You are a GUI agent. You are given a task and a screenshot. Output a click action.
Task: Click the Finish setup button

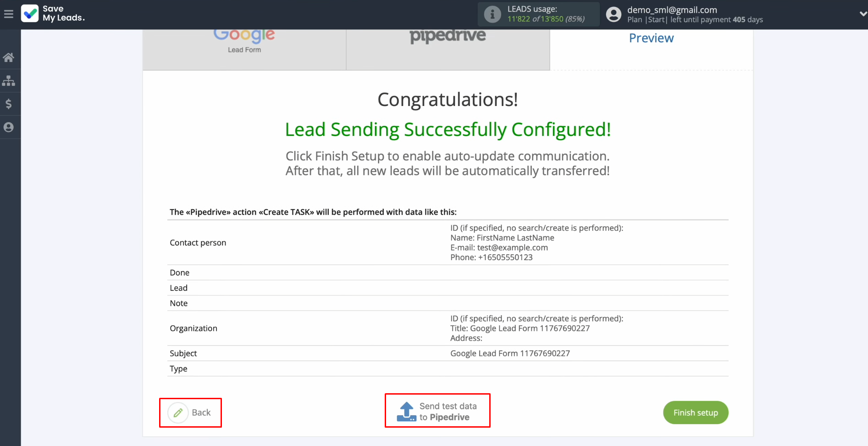pos(696,413)
